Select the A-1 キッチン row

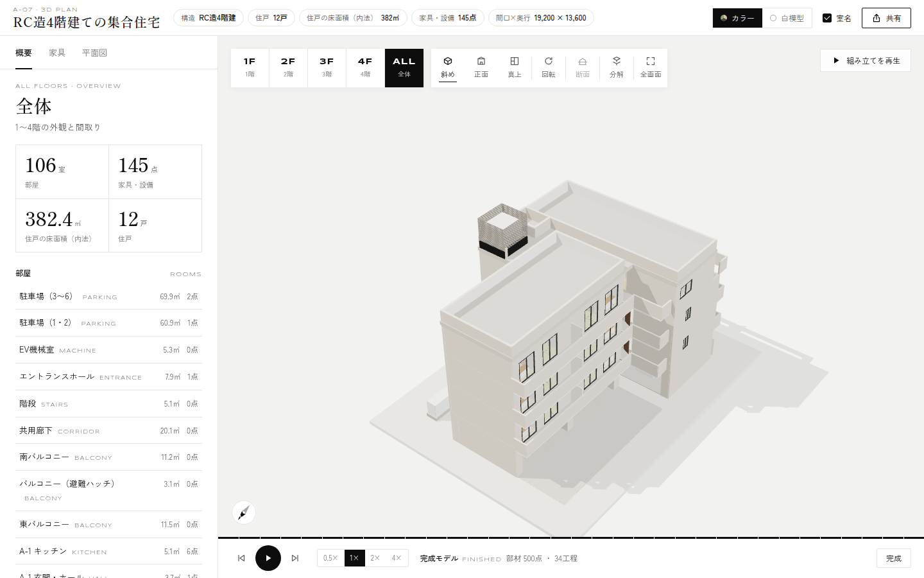(x=108, y=552)
